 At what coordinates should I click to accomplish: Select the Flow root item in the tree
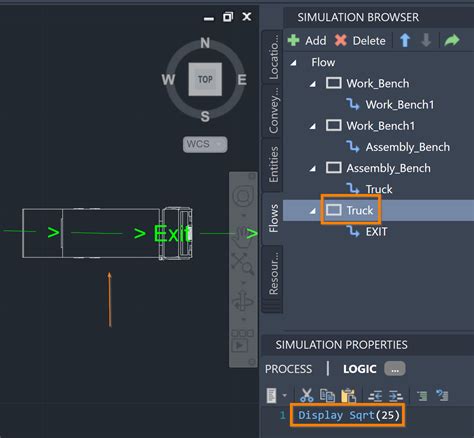pos(323,62)
